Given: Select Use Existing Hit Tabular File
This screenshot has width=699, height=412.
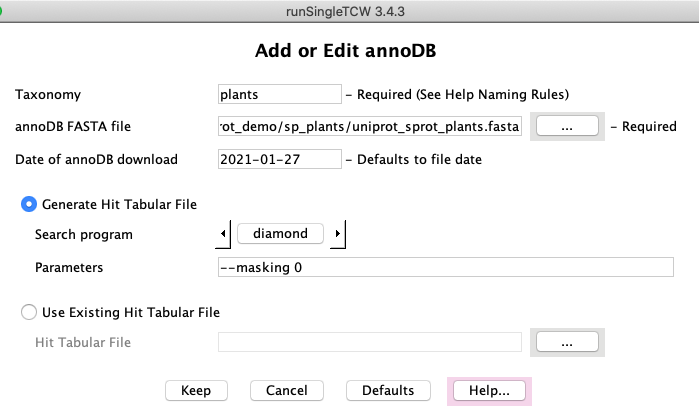Looking at the screenshot, I should tap(30, 312).
